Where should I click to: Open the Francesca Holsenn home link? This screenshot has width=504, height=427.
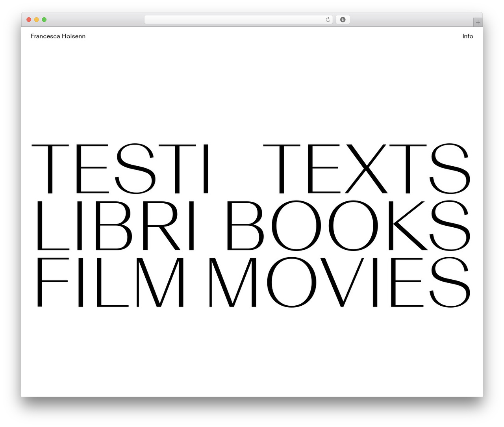coord(58,36)
